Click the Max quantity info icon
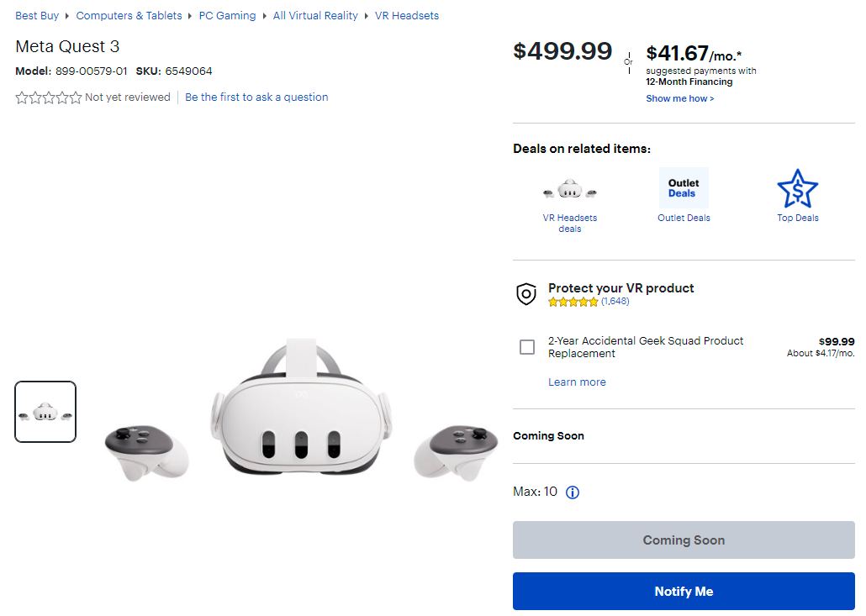 tap(573, 492)
